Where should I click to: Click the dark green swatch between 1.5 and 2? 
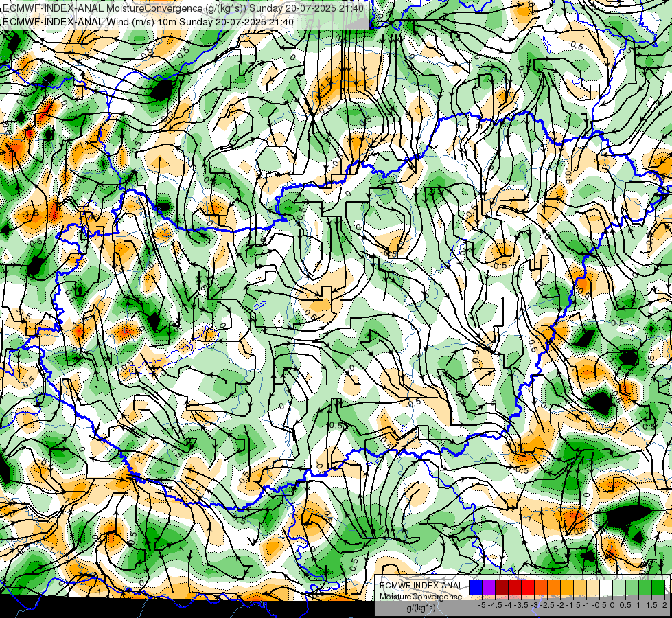(x=658, y=588)
